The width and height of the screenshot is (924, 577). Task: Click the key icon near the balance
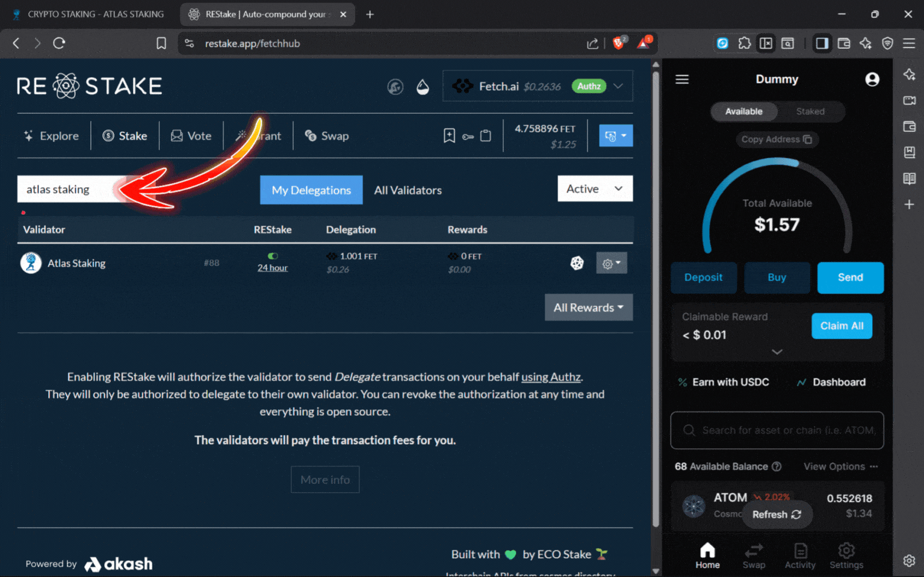click(467, 135)
